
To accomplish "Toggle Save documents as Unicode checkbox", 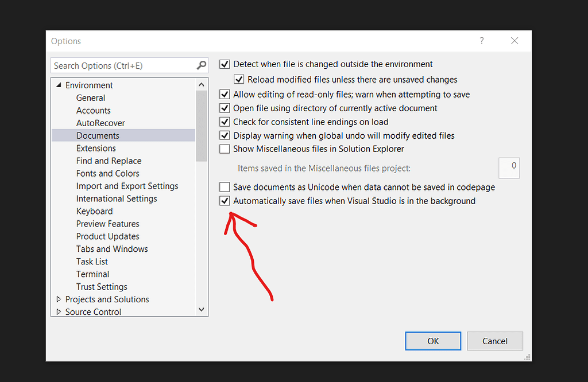I will pyautogui.click(x=225, y=186).
